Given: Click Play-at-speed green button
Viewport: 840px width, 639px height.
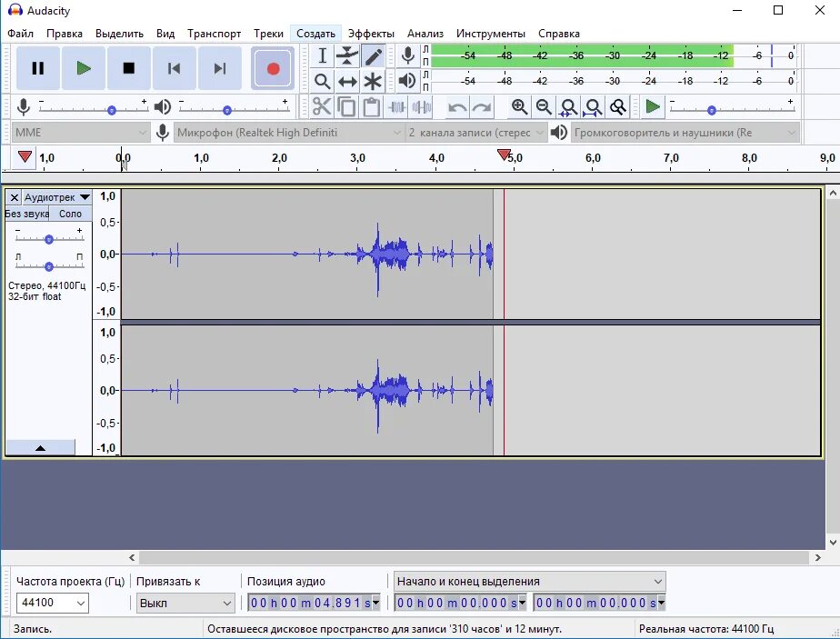Looking at the screenshot, I should pos(653,106).
